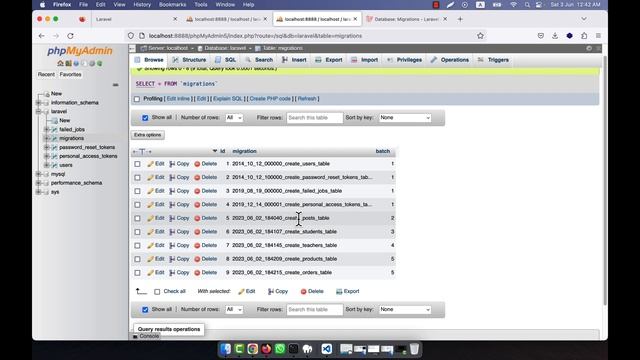Expand information_schema database tree node
The image size is (640, 360).
click(x=38, y=103)
